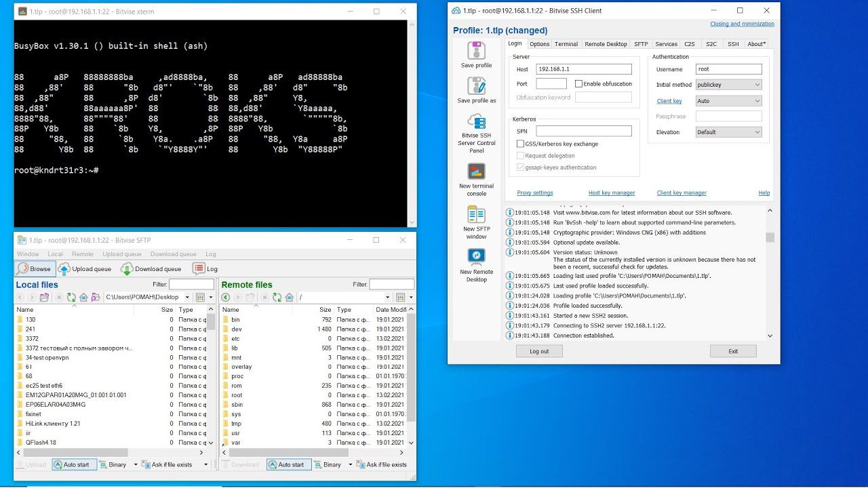Image resolution: width=868 pixels, height=488 pixels.
Task: Click the Client key link label
Action: tap(669, 101)
